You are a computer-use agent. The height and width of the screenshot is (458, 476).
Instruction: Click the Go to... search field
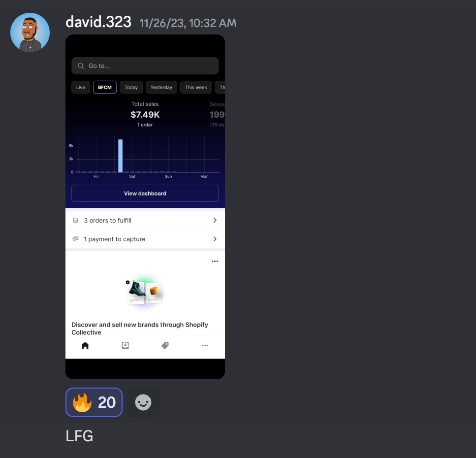coord(145,65)
